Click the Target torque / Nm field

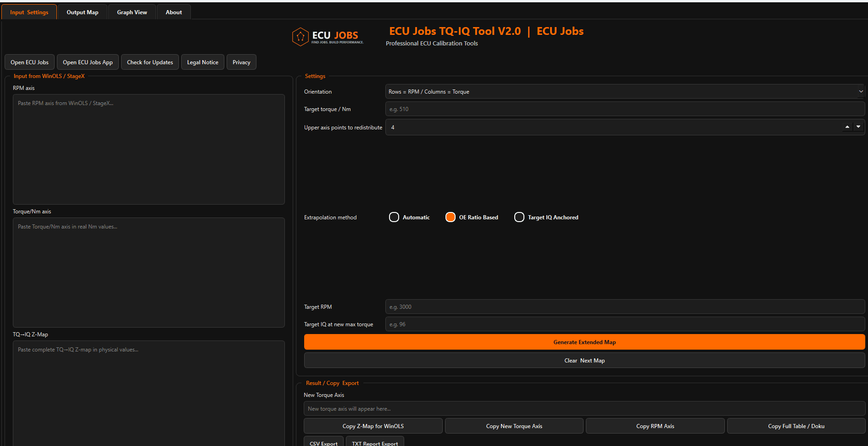(x=625, y=109)
